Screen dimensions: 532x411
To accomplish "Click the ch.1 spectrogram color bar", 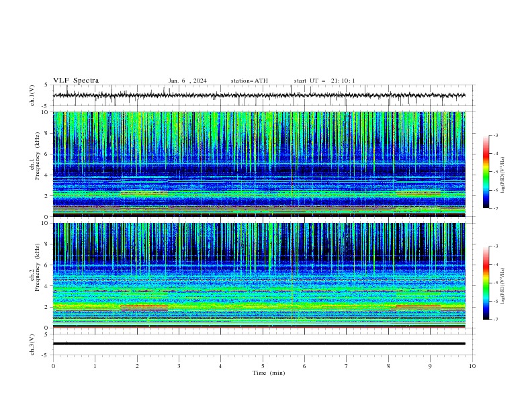I will click(x=486, y=172).
